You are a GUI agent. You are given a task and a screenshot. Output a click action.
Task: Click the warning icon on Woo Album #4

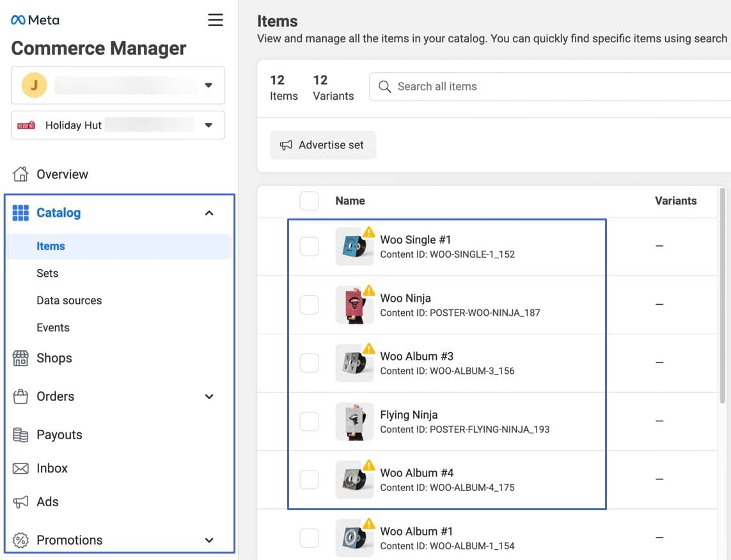(x=369, y=465)
